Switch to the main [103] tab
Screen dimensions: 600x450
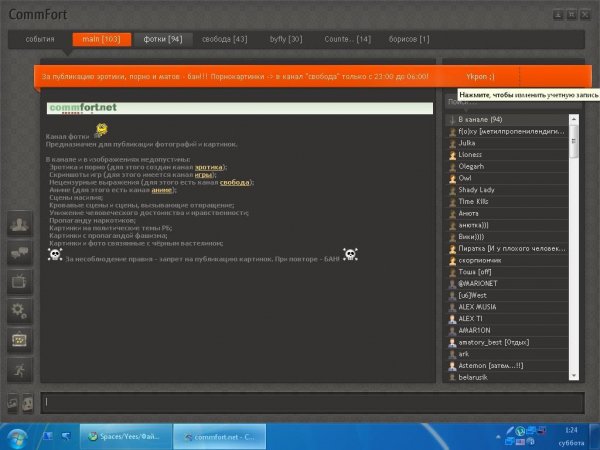click(101, 39)
